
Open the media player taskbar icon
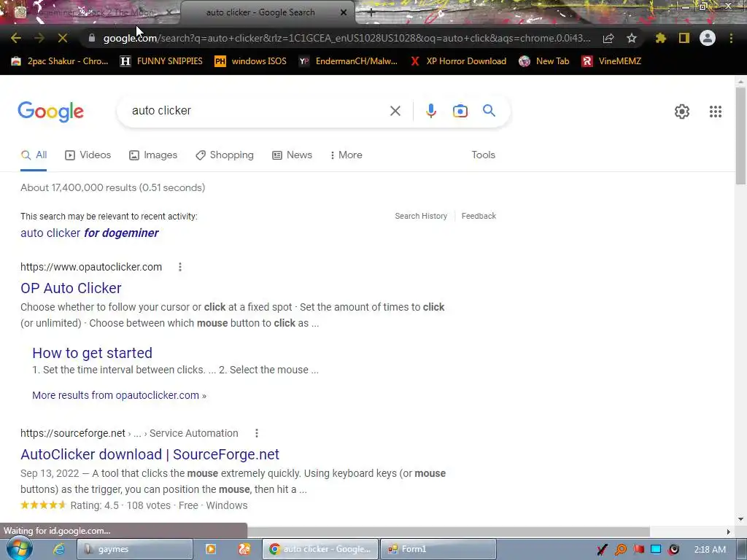click(211, 549)
